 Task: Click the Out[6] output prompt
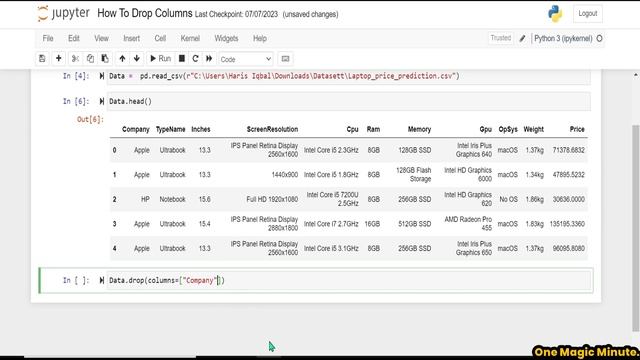90,119
